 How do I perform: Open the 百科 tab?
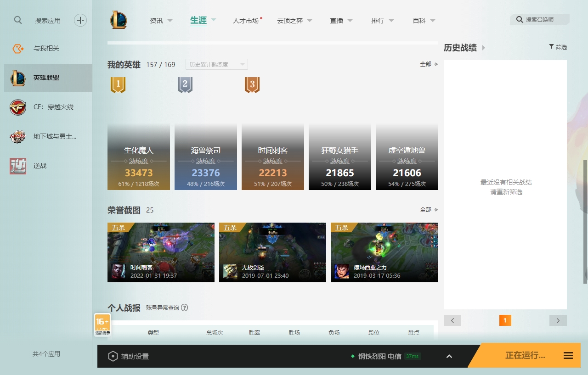click(419, 21)
